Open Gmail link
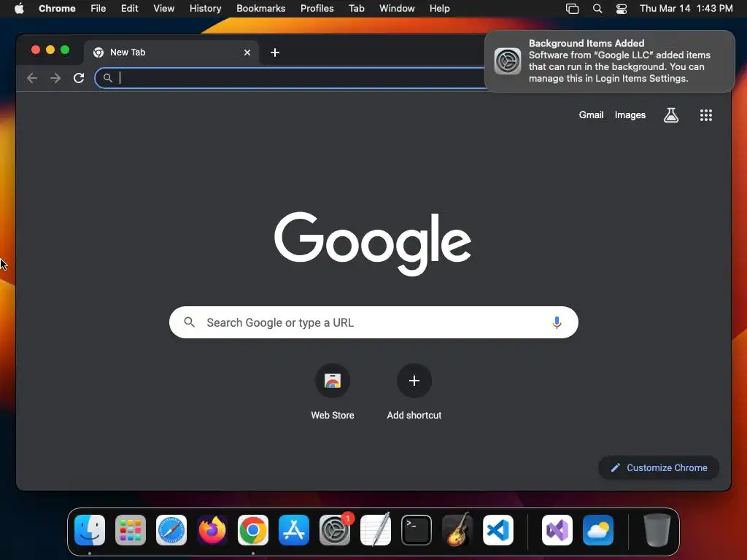The width and height of the screenshot is (747, 560). point(591,114)
